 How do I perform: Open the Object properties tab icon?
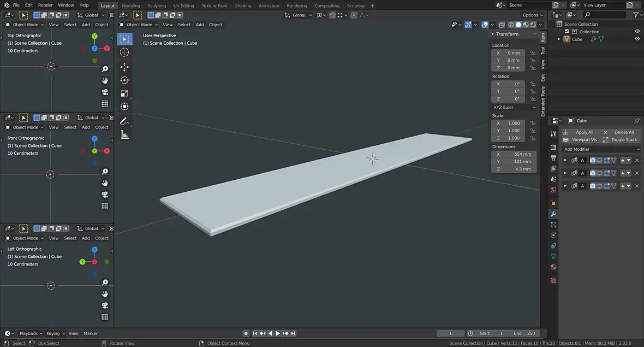553,203
